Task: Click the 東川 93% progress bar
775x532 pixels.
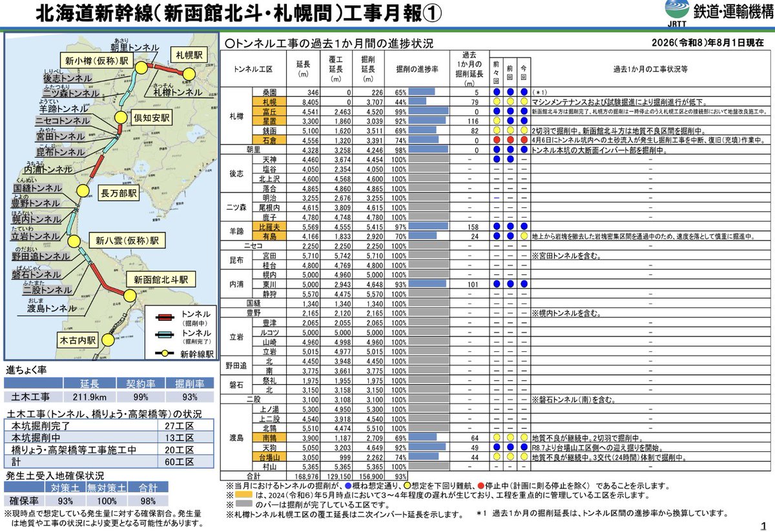Action: (428, 283)
